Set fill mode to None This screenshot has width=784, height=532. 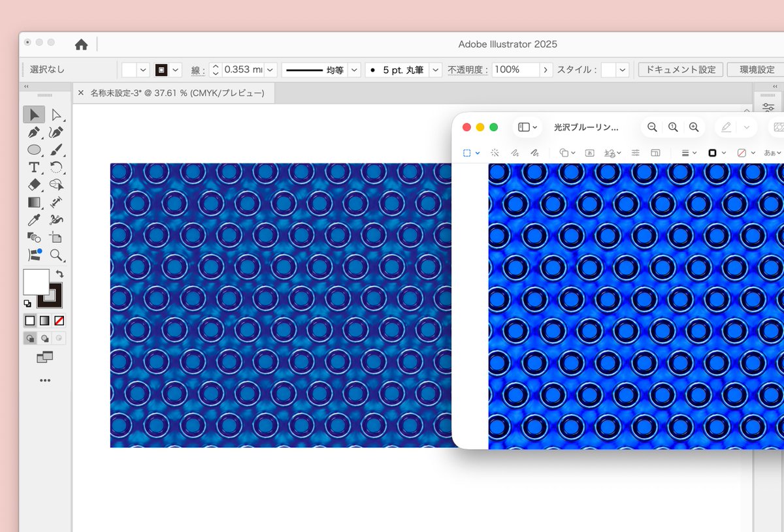point(59,321)
